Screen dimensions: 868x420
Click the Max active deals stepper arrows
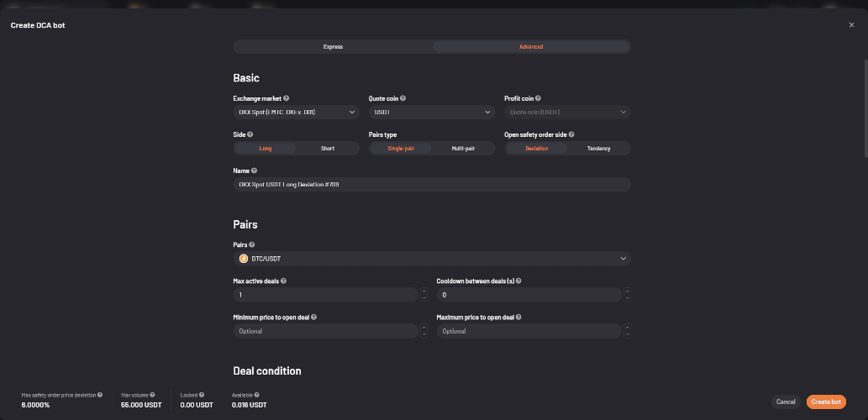(424, 294)
